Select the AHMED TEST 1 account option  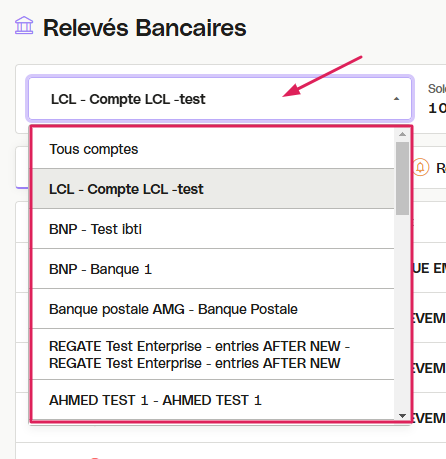[x=213, y=400]
